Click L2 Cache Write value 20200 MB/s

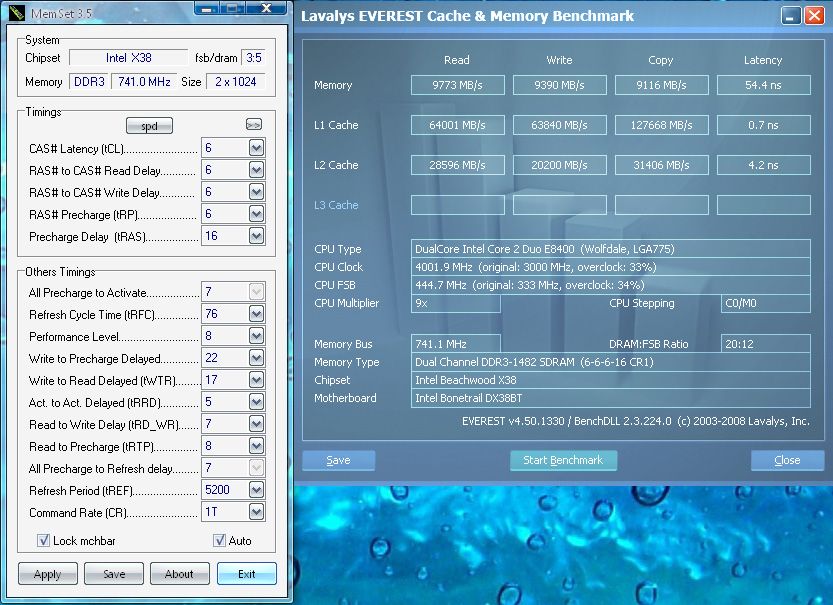pos(559,165)
